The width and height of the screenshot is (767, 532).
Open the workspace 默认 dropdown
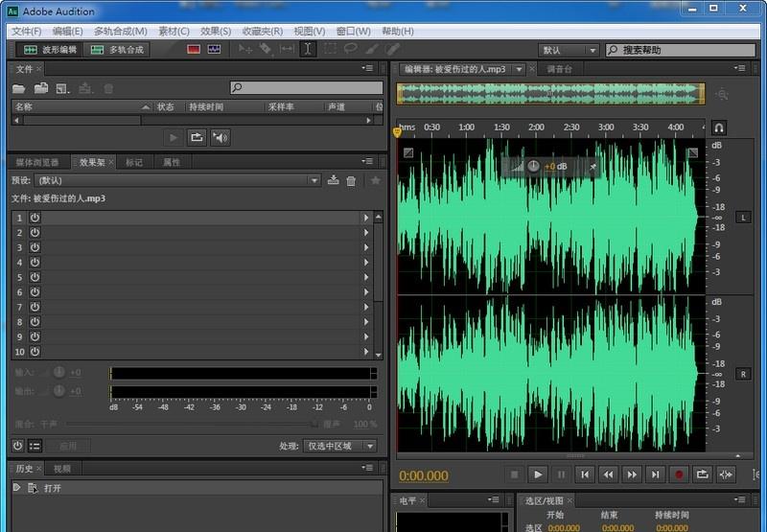pos(569,50)
